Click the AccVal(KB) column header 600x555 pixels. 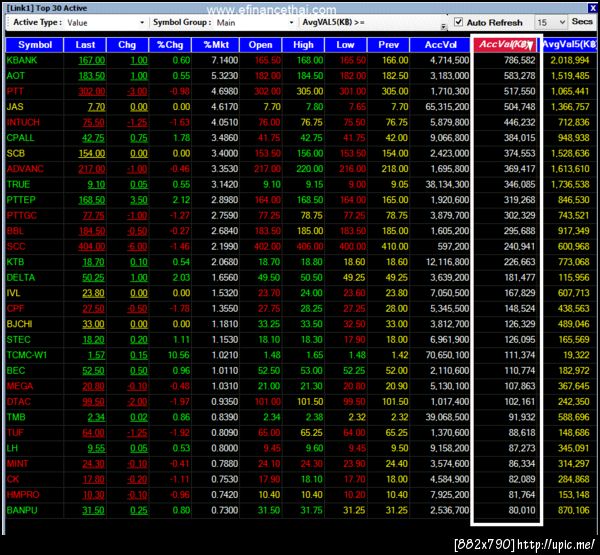505,45
